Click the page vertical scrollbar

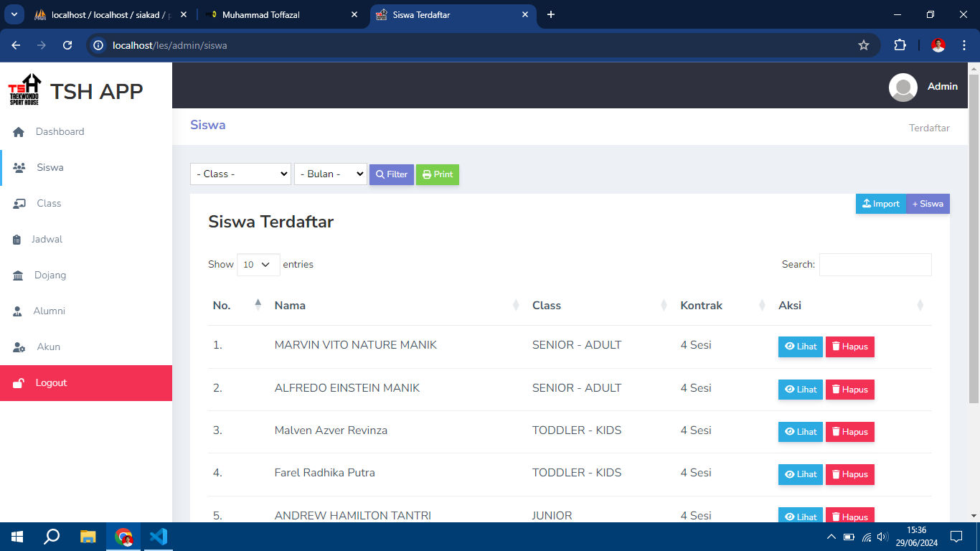tap(974, 237)
